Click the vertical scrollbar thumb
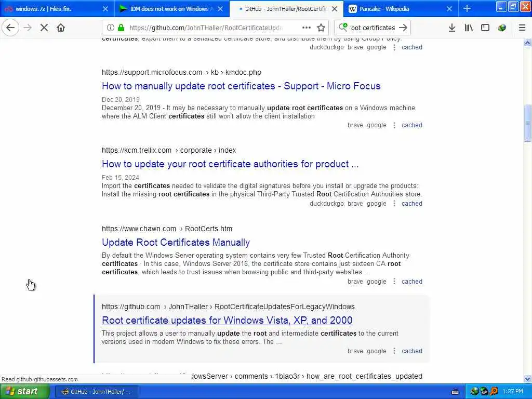Viewport: 532px width, 399px height. 528,123
